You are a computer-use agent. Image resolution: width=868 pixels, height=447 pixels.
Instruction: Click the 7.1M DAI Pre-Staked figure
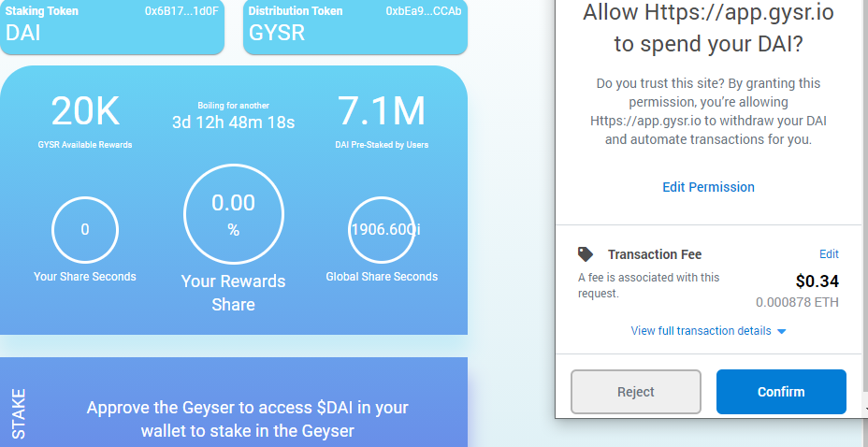(x=382, y=110)
